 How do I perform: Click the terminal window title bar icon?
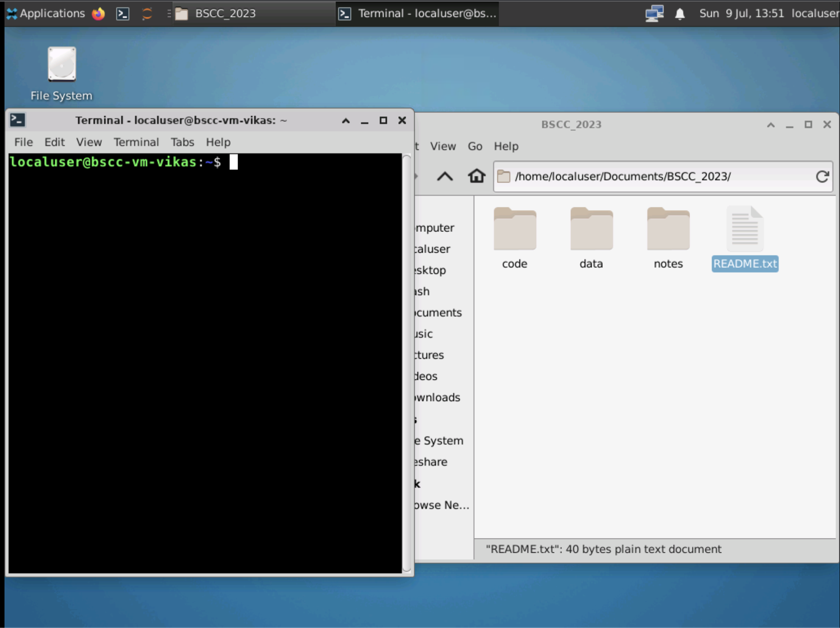coord(18,120)
